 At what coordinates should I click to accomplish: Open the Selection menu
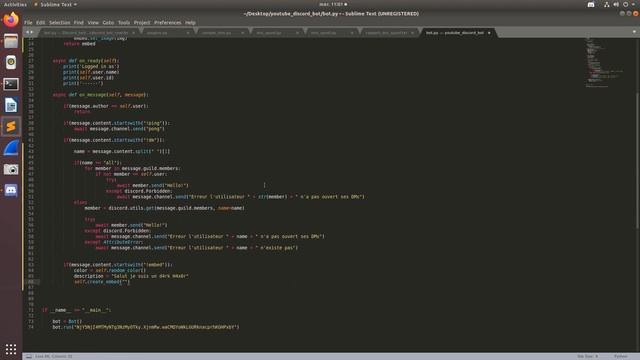point(60,22)
